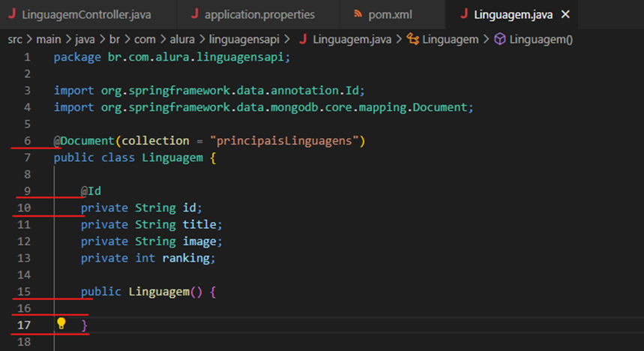Open the main breadcrumb segment
644x351 pixels.
click(x=49, y=40)
